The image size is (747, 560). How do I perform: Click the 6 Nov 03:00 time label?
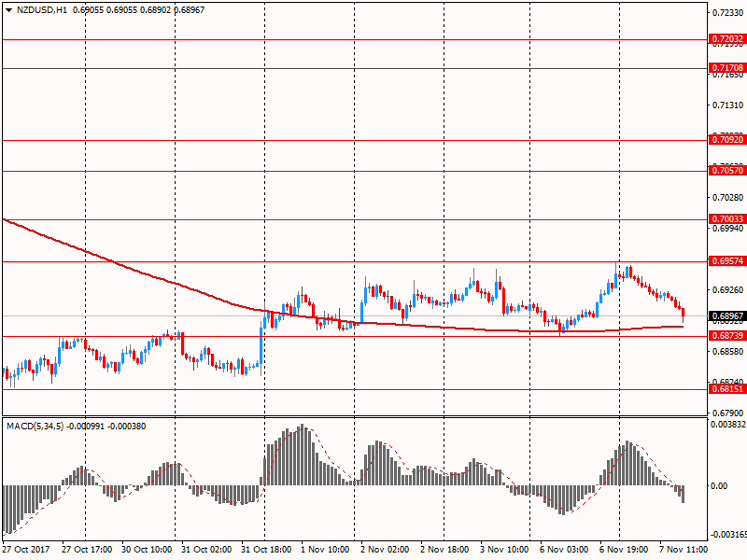click(x=564, y=549)
